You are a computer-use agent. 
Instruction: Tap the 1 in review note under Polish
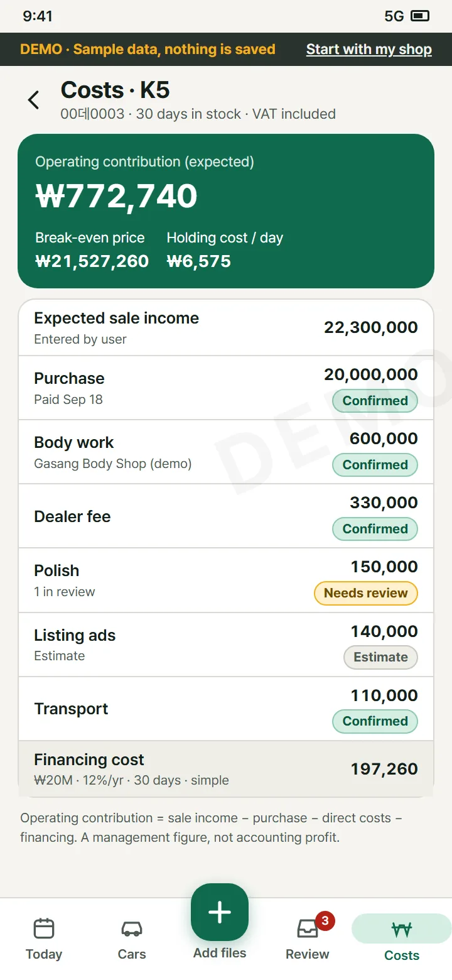tap(65, 592)
